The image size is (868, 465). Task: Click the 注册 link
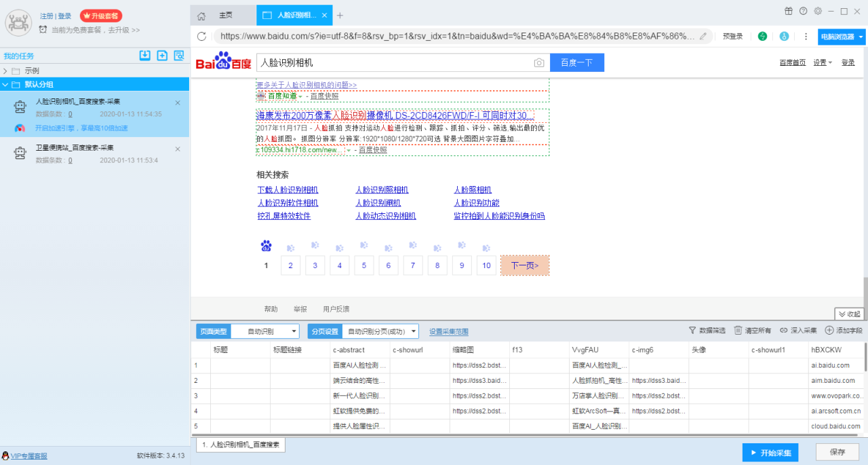47,16
